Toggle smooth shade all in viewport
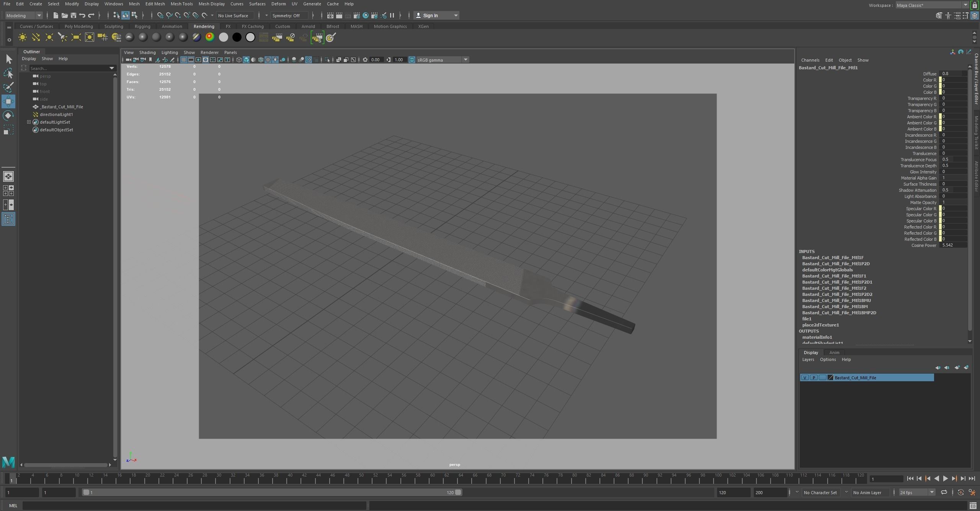This screenshot has width=980, height=511. coord(246,60)
